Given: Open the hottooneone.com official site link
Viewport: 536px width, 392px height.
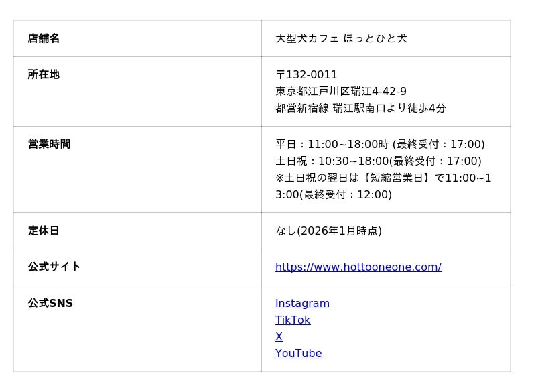Looking at the screenshot, I should (x=358, y=267).
